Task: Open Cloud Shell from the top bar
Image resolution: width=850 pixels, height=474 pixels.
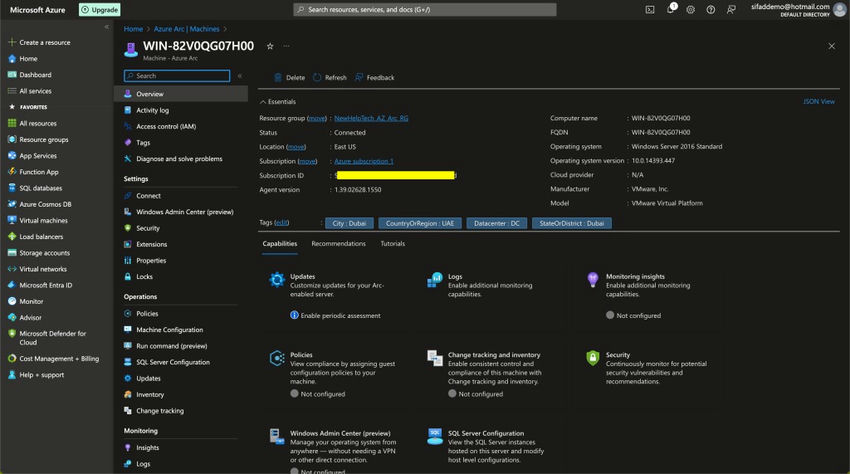Action: 650,9
